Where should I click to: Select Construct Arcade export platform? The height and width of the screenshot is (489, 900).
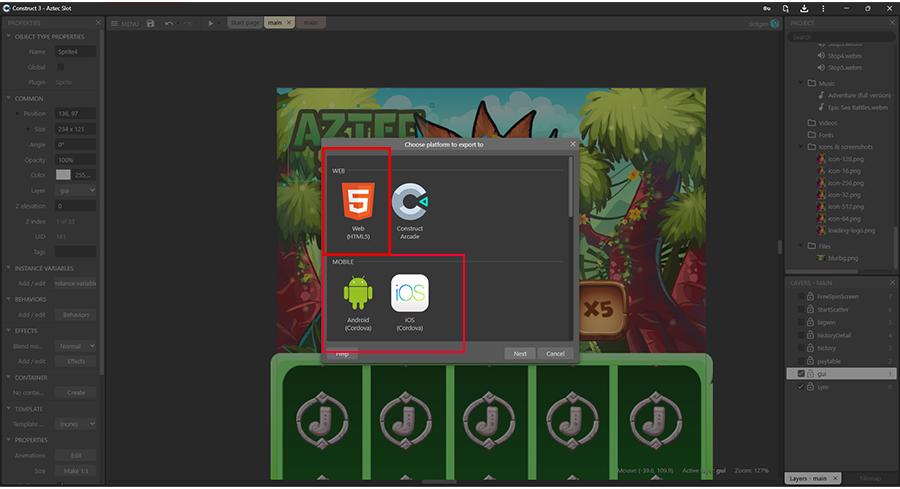pyautogui.click(x=409, y=210)
